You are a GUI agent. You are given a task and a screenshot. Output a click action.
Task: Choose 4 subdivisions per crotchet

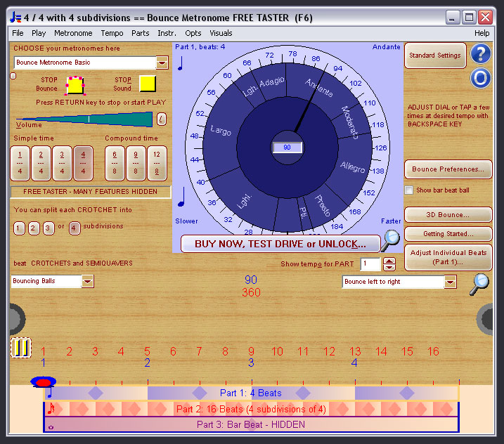(x=75, y=228)
